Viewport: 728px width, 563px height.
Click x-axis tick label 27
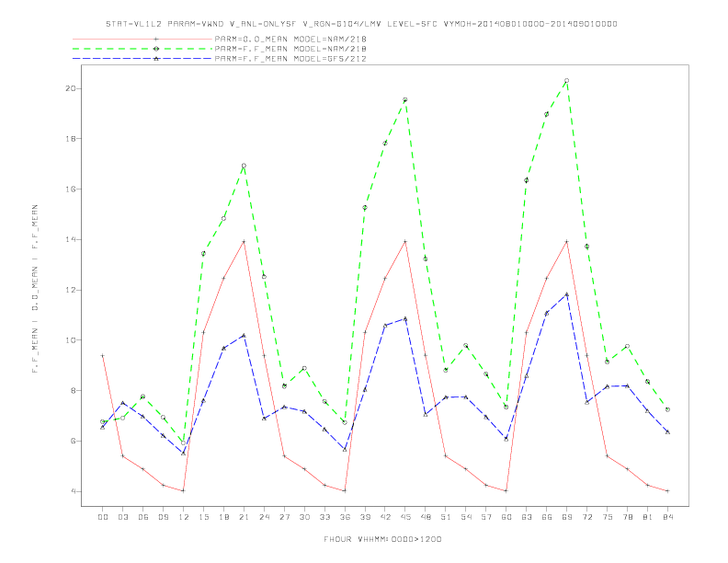pyautogui.click(x=284, y=517)
